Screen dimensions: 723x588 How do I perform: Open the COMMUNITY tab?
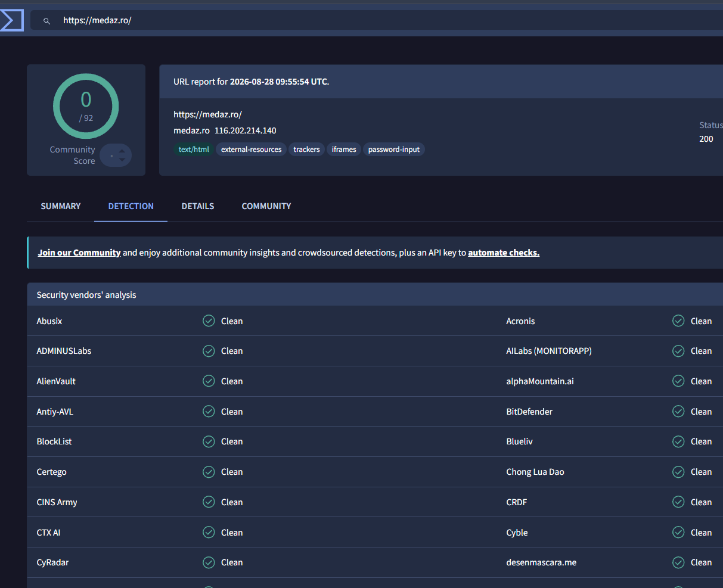[x=266, y=206]
